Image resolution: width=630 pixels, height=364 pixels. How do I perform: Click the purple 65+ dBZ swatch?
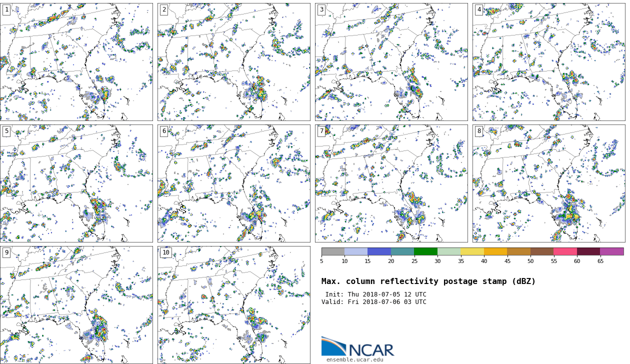coord(611,251)
